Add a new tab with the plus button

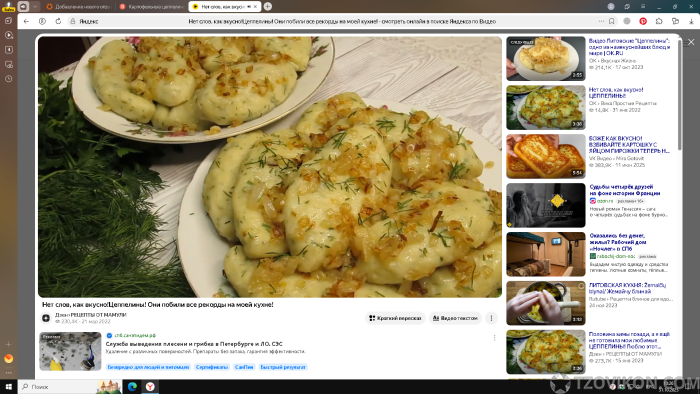pos(267,6)
